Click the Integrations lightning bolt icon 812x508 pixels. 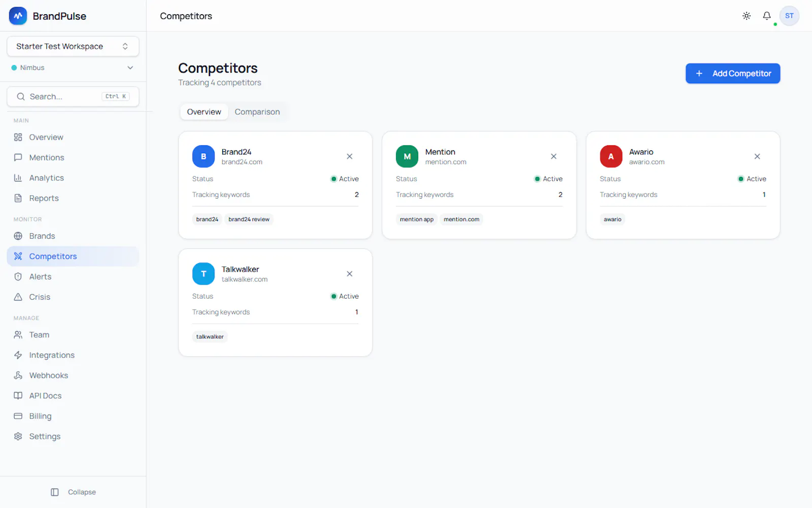18,355
